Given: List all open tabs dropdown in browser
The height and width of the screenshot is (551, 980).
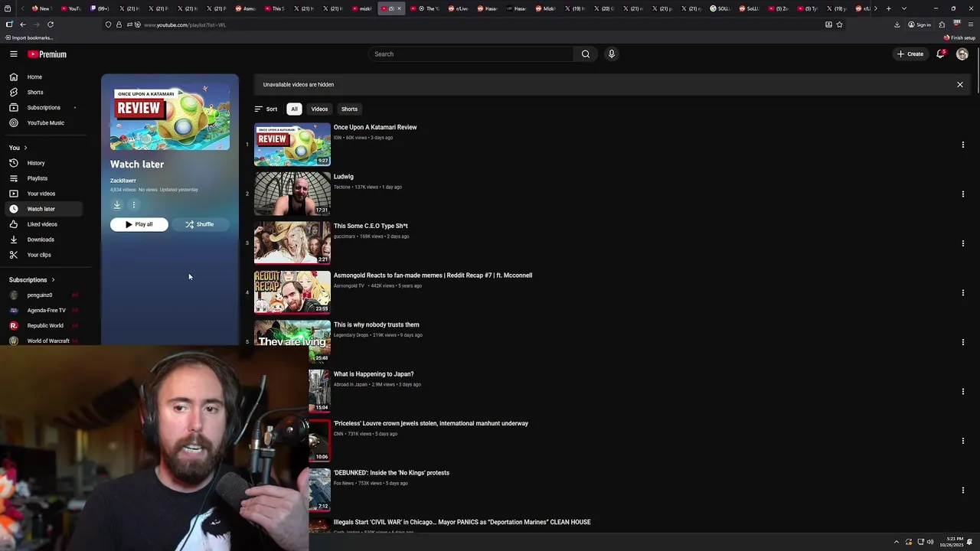Looking at the screenshot, I should coord(904,8).
